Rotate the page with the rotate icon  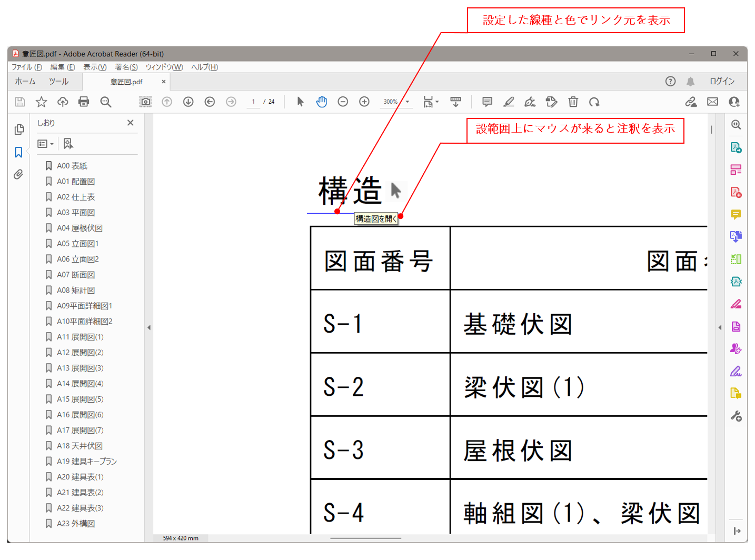pyautogui.click(x=594, y=102)
